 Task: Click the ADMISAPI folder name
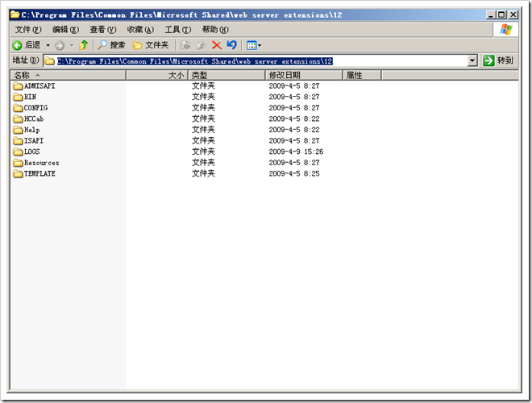click(x=39, y=86)
